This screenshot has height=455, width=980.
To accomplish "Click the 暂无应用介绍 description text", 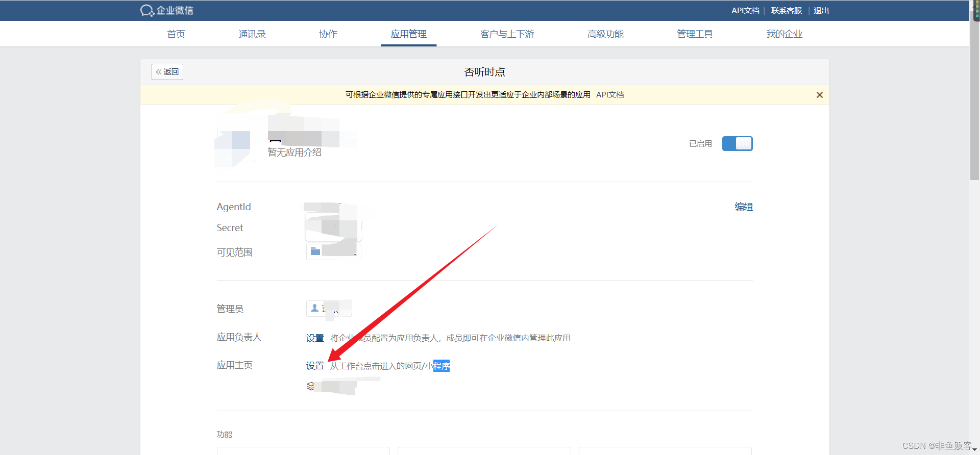I will [295, 153].
